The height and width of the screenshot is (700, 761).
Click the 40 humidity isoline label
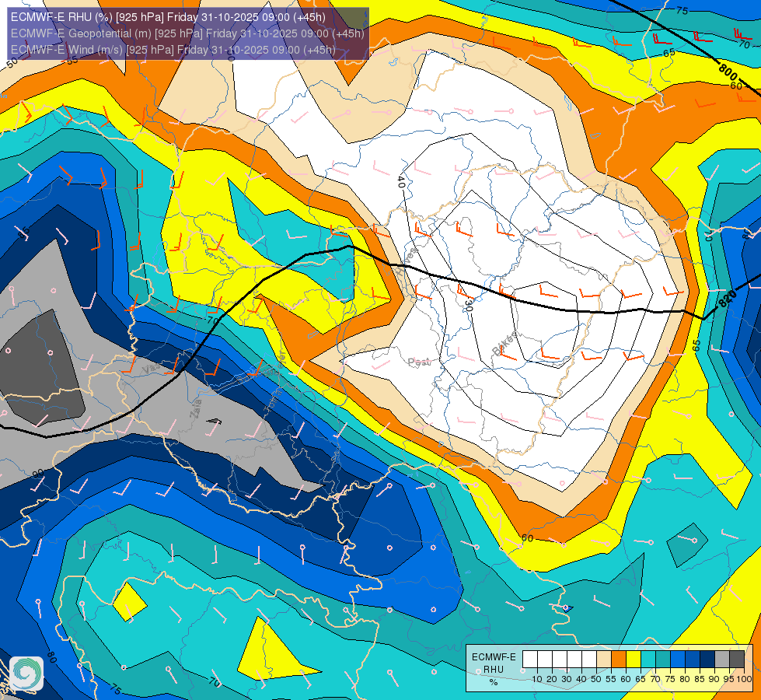401,182
